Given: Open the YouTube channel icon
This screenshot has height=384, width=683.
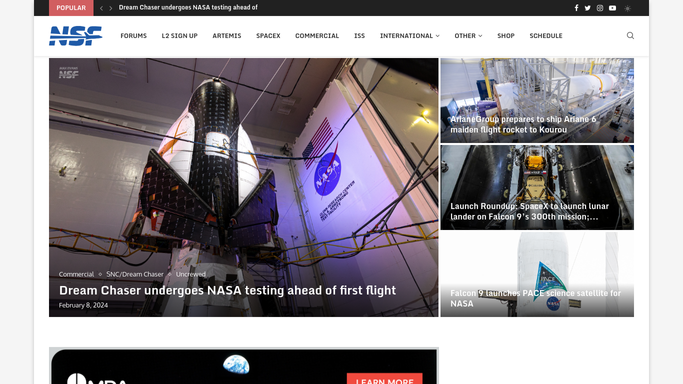Looking at the screenshot, I should tap(612, 8).
